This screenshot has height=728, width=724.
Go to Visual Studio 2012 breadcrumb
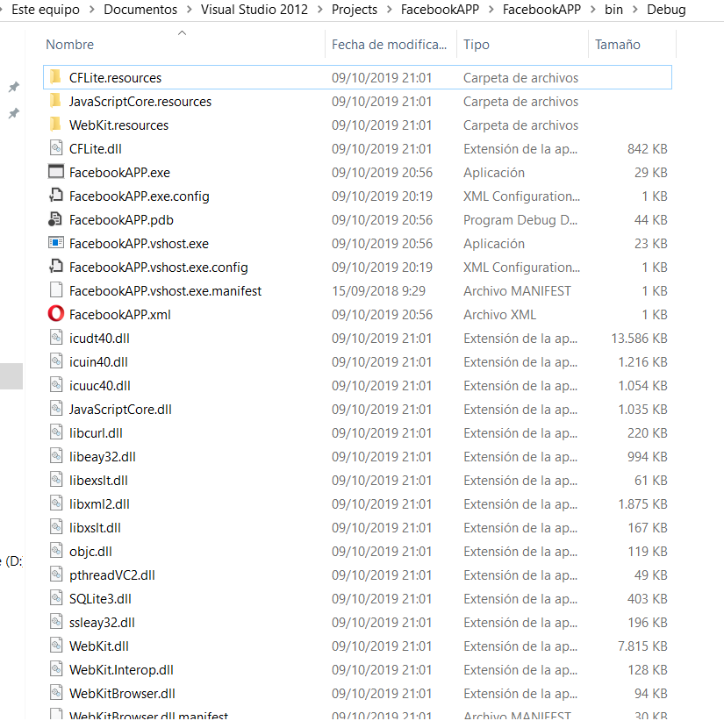pos(254,10)
